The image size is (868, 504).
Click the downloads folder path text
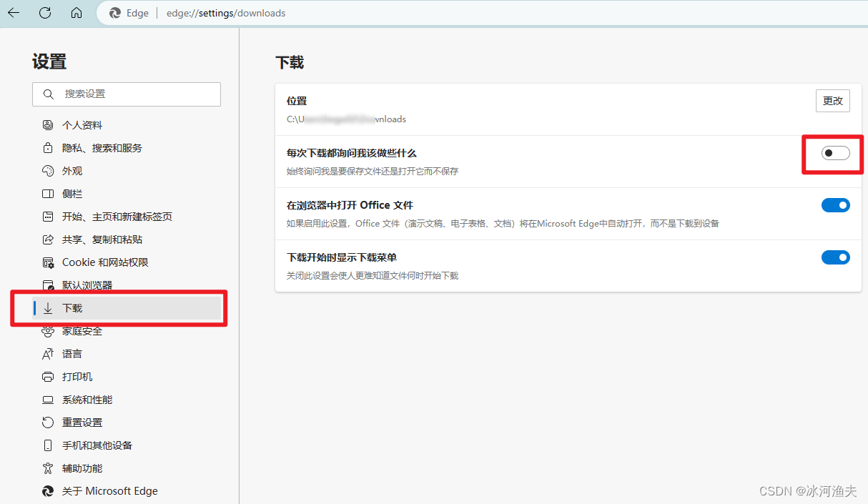pos(346,119)
